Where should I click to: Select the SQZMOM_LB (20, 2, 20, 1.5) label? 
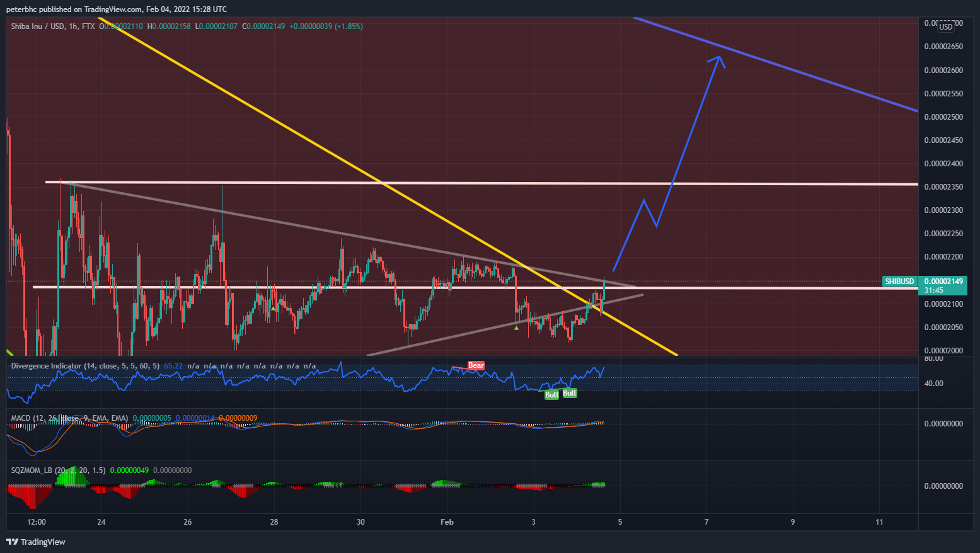point(59,470)
